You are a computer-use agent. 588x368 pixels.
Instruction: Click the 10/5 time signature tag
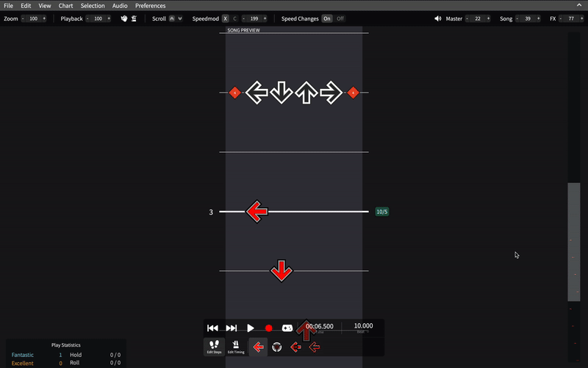381,212
